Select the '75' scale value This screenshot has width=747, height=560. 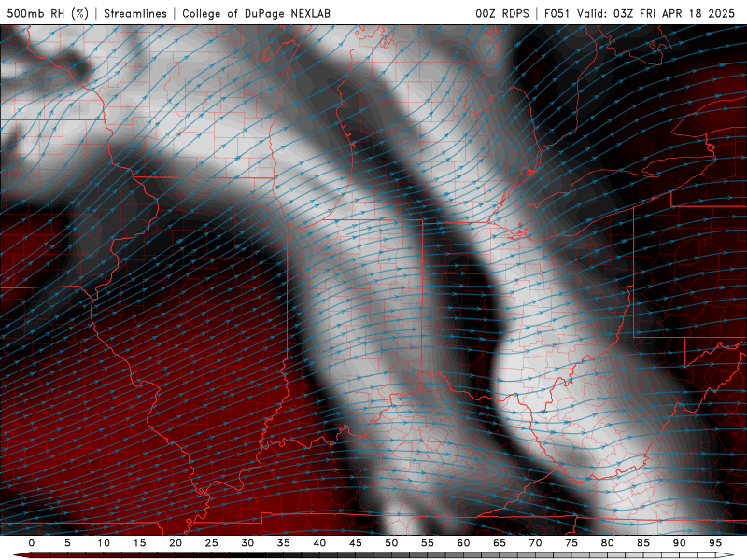point(571,543)
